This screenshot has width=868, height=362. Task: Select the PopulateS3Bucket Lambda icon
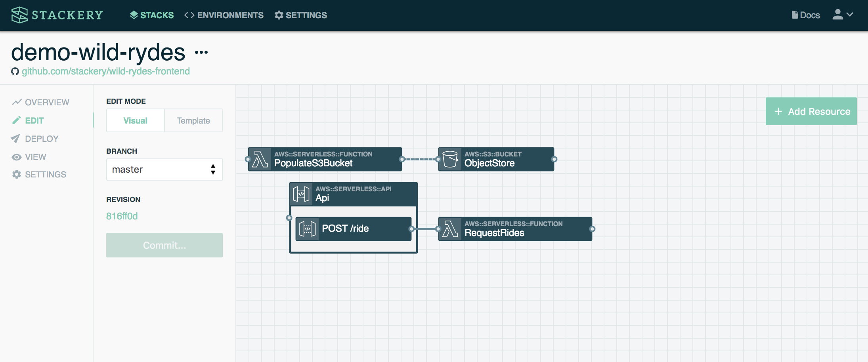point(260,159)
